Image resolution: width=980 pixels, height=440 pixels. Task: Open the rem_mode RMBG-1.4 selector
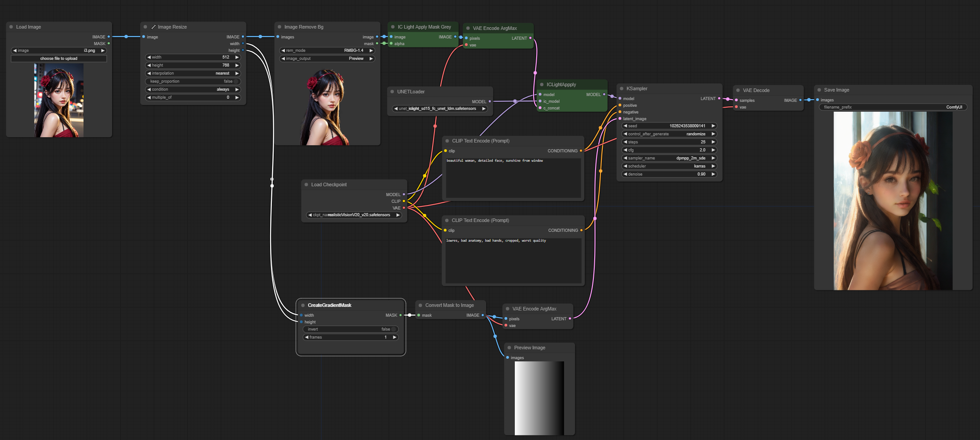coord(327,50)
